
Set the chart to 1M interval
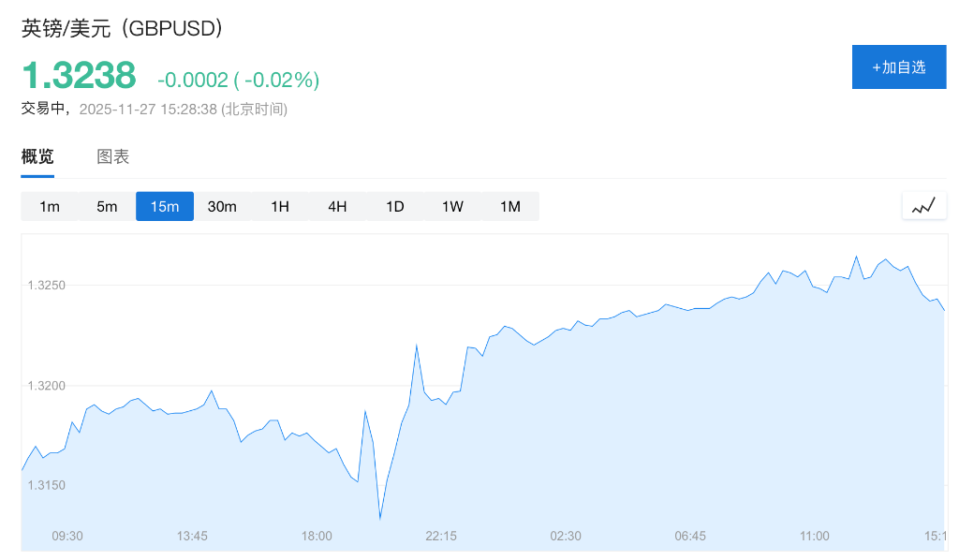pyautogui.click(x=509, y=206)
